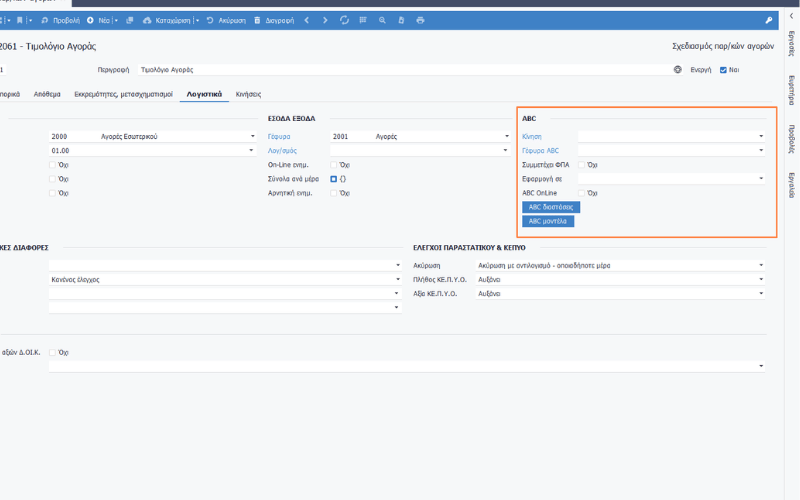Click the Διαγραφή toolbar button

[274, 20]
